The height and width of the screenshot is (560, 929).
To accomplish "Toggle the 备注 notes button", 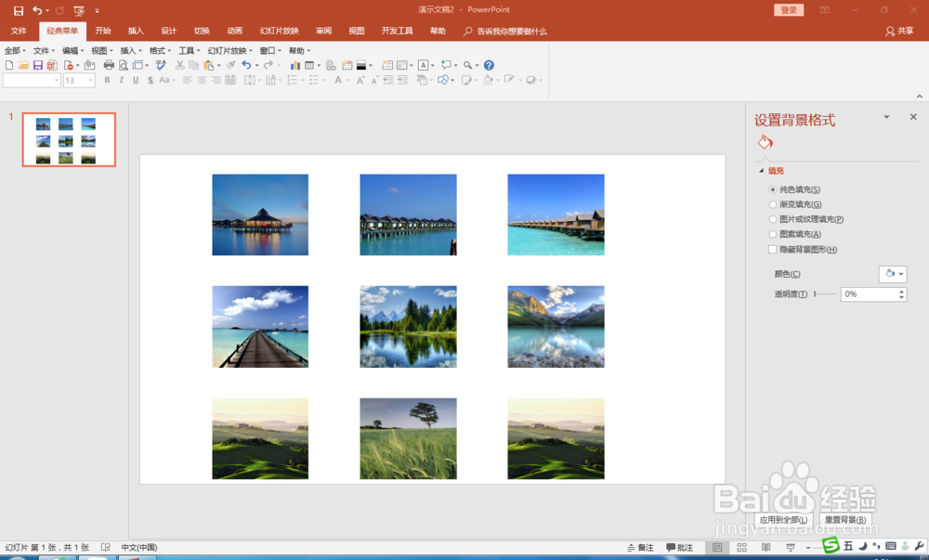I will click(x=640, y=548).
